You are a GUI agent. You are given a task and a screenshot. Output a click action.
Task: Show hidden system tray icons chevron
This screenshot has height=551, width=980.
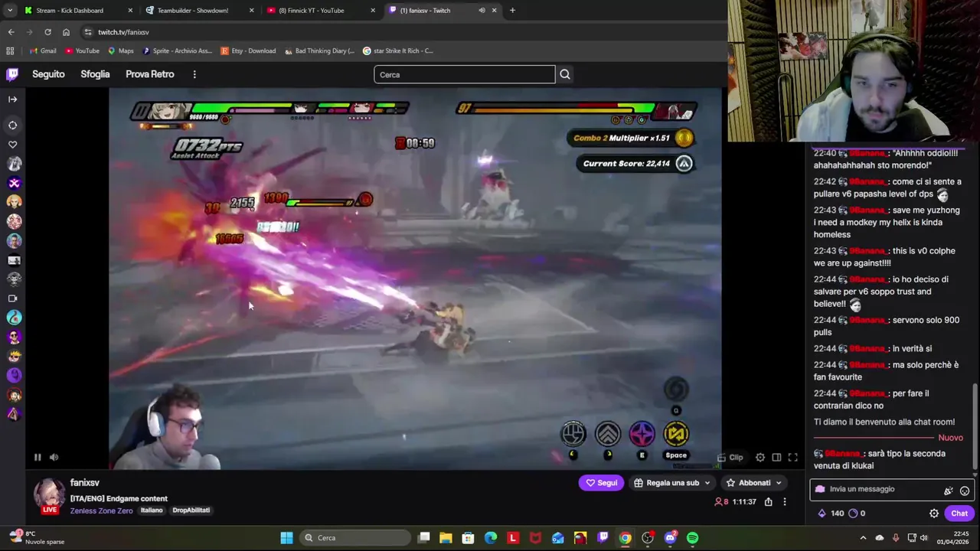pos(863,538)
